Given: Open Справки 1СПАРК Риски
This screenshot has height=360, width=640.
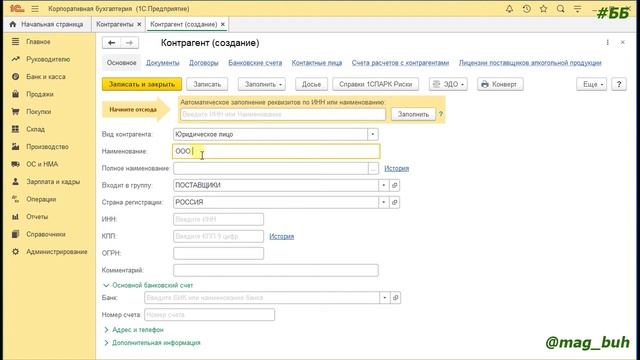Looking at the screenshot, I should click(x=376, y=84).
